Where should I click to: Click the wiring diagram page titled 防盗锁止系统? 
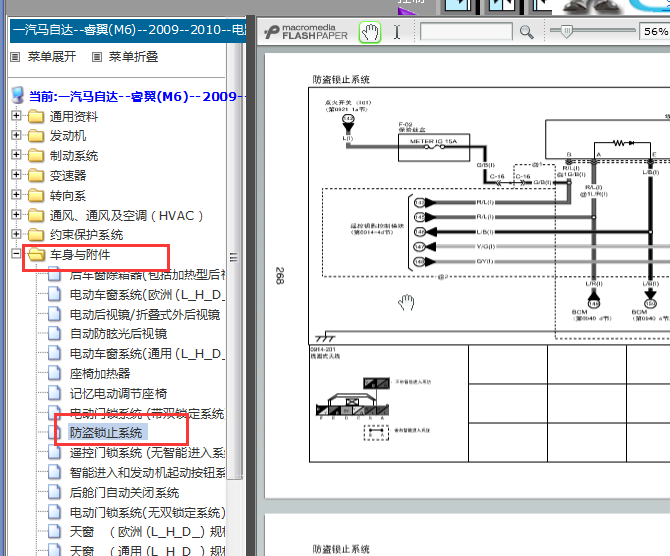(x=467, y=274)
